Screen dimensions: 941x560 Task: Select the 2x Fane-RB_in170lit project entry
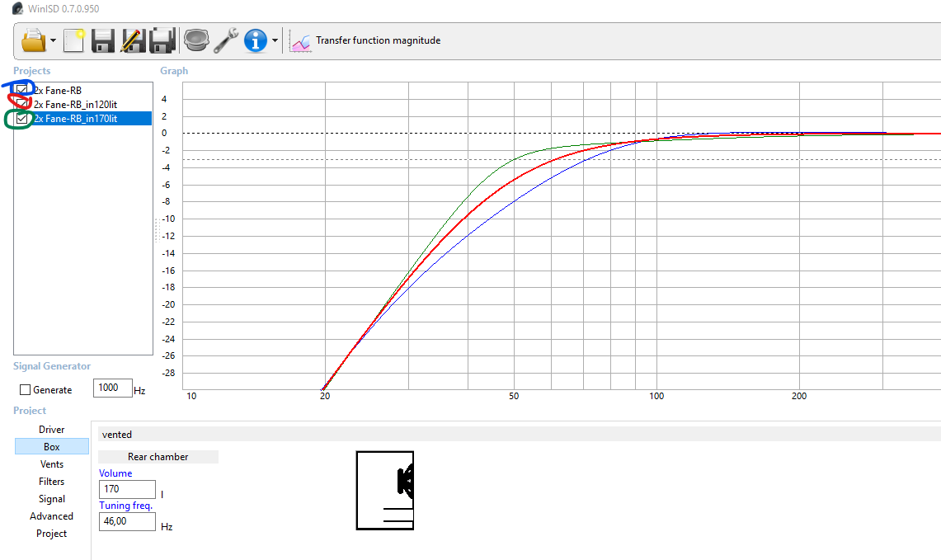tap(76, 119)
